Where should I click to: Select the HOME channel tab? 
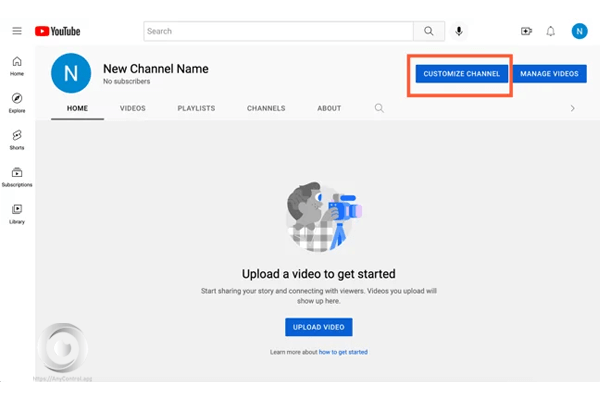pos(77,108)
